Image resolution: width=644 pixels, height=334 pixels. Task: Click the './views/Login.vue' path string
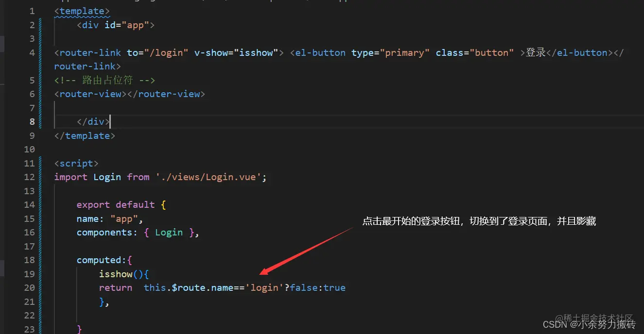pyautogui.click(x=208, y=177)
